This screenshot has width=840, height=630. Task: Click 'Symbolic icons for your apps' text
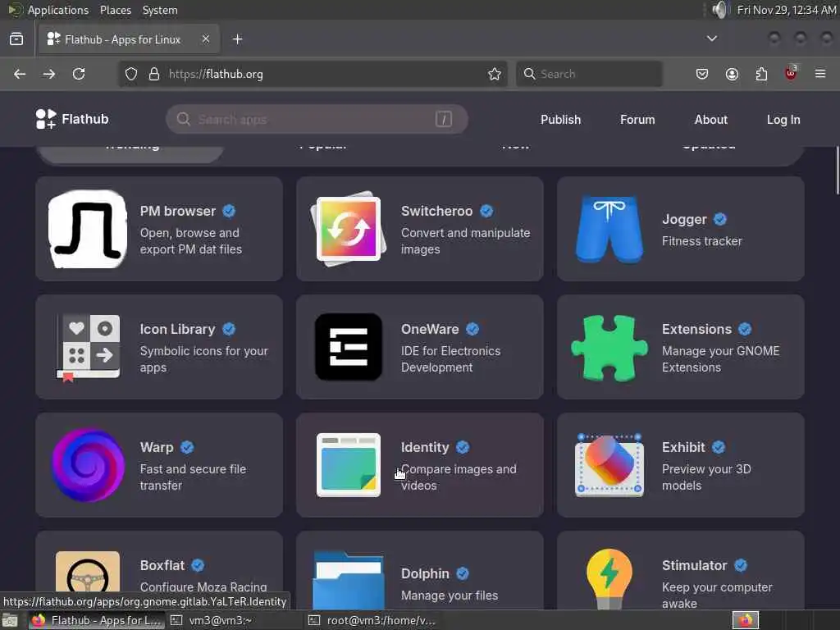(x=203, y=359)
